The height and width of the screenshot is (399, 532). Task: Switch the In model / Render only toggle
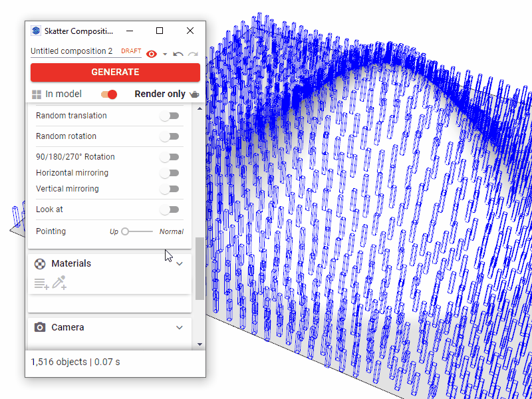[x=109, y=94]
